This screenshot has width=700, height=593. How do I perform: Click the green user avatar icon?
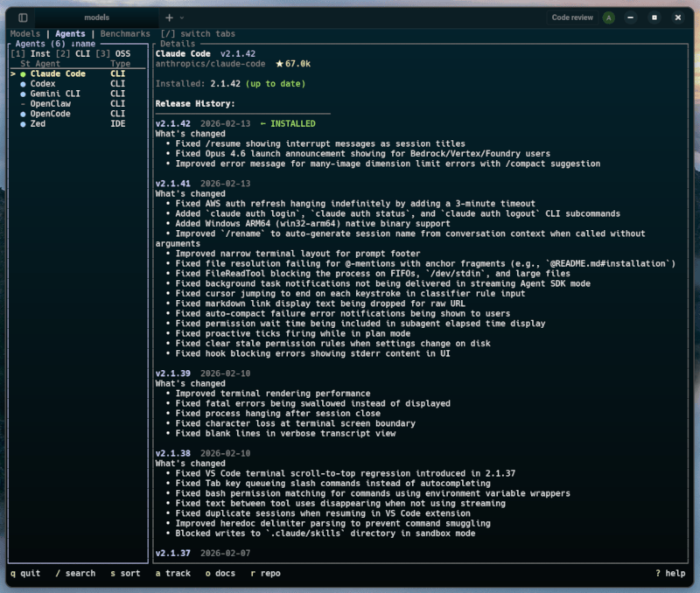(608, 17)
